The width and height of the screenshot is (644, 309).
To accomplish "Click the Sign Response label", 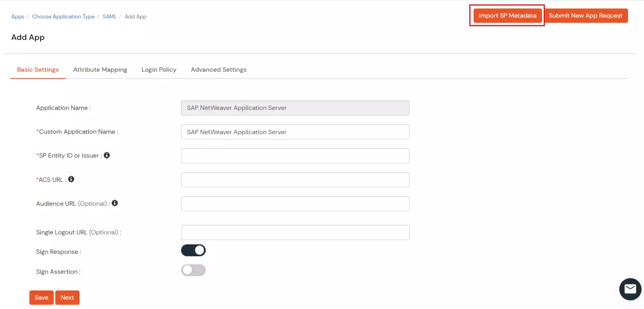I will [59, 252].
